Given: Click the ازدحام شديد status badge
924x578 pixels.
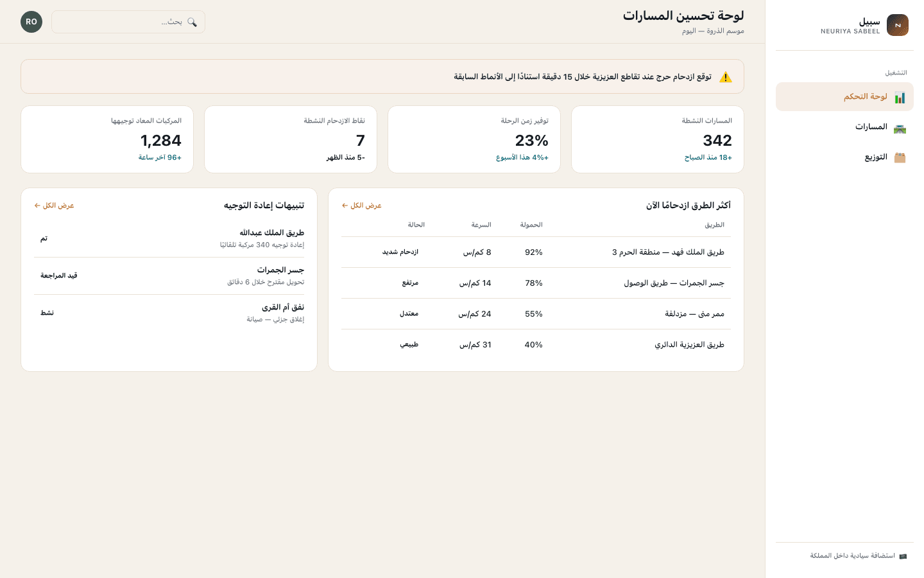Looking at the screenshot, I should [400, 252].
